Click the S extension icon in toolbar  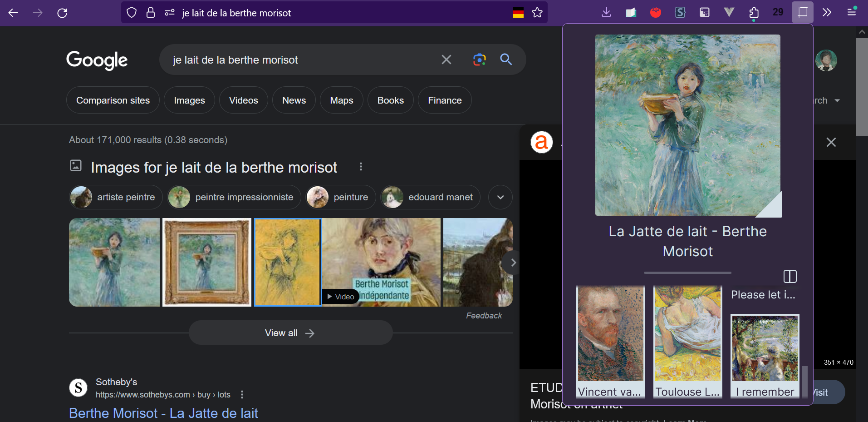680,12
